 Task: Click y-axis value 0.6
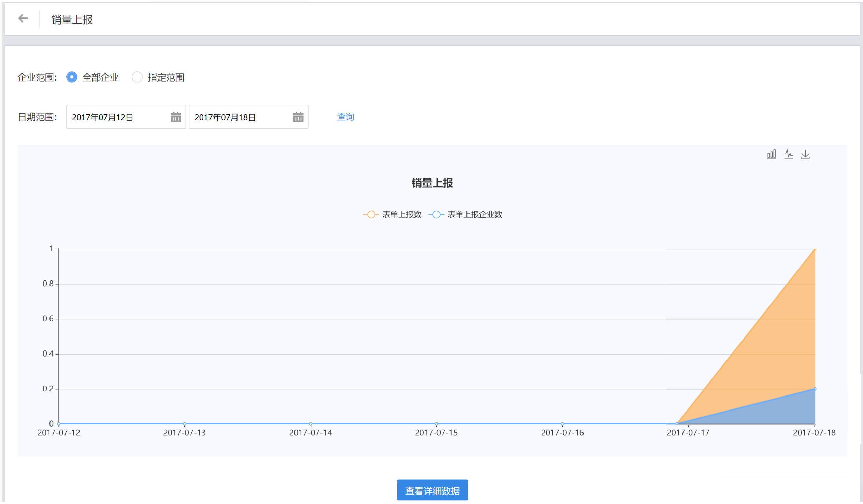pos(48,319)
